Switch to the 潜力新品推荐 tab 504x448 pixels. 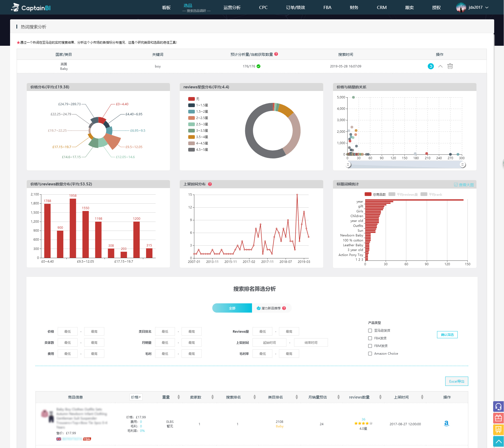pos(271,308)
